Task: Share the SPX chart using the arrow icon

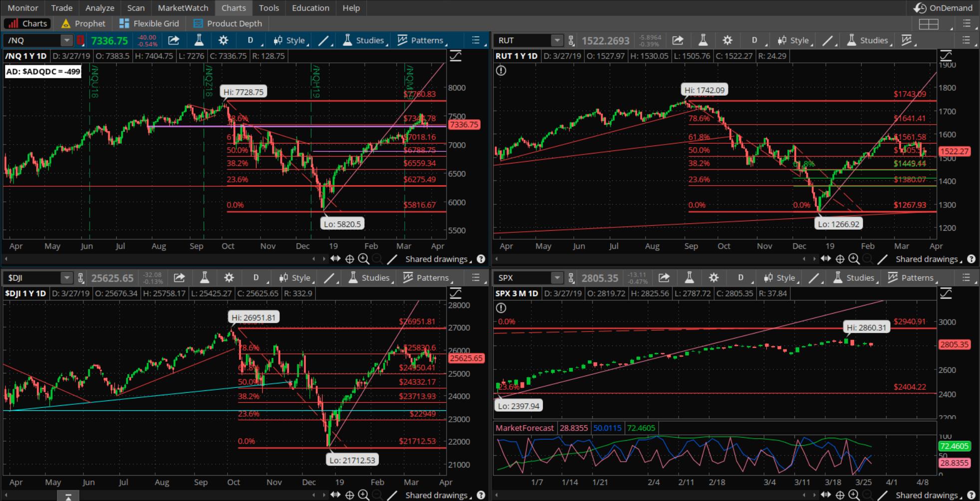Action: [x=664, y=278]
